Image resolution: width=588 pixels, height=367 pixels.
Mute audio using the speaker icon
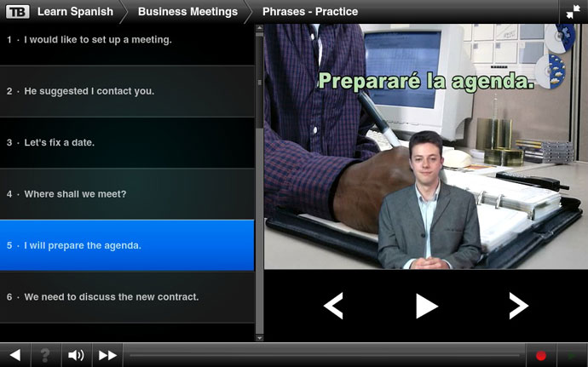pos(77,355)
